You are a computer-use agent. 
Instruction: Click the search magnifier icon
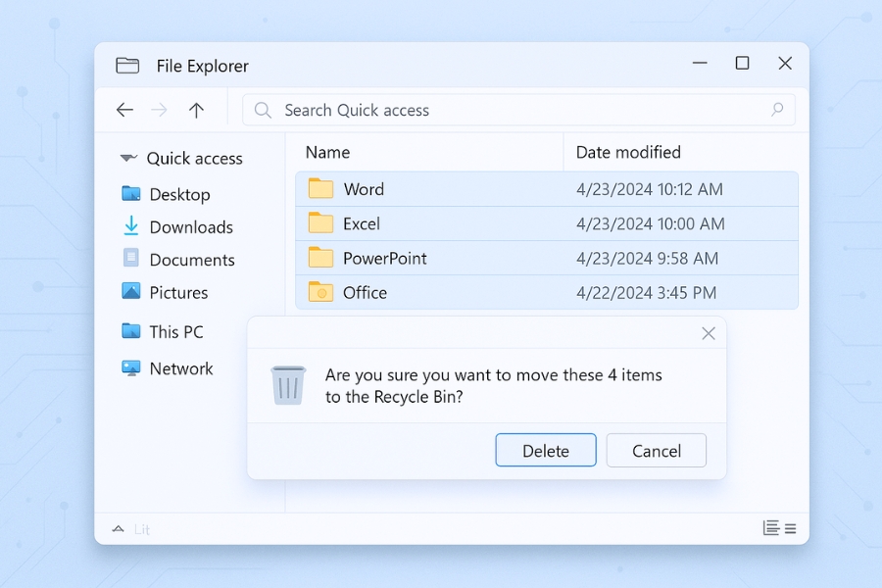[262, 110]
